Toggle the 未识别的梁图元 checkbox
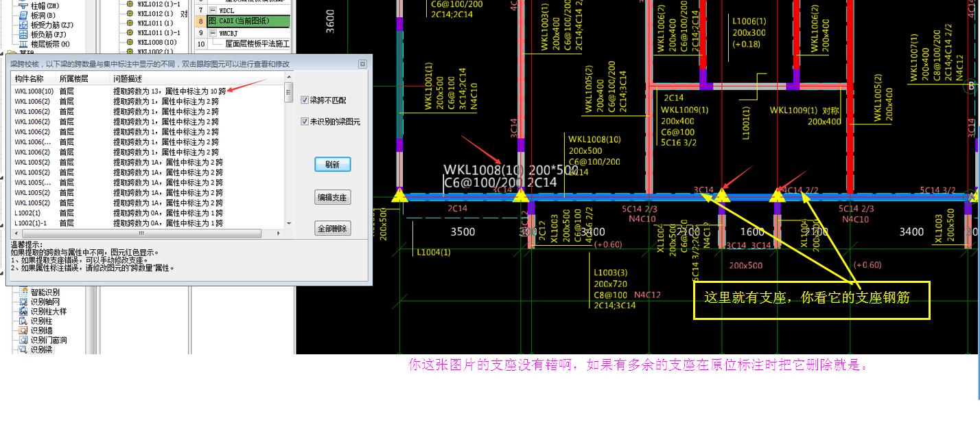This screenshot has height=436, width=980. pyautogui.click(x=305, y=122)
